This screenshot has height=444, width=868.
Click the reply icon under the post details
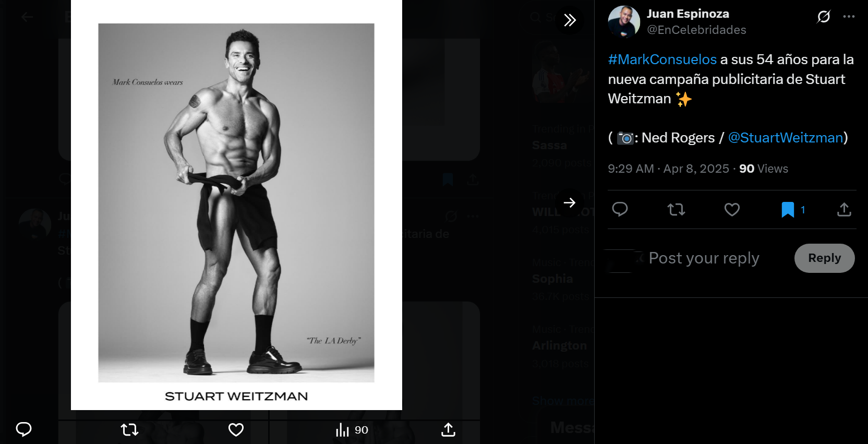(620, 210)
